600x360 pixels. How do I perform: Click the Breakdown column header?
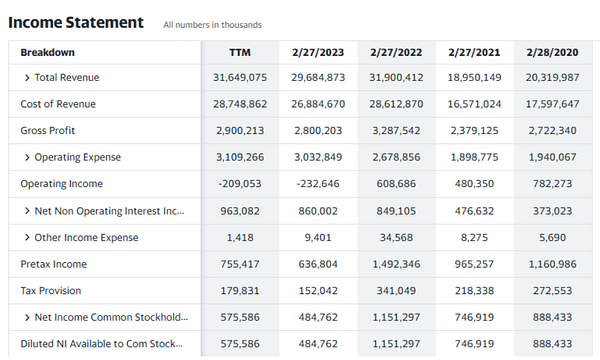click(47, 52)
